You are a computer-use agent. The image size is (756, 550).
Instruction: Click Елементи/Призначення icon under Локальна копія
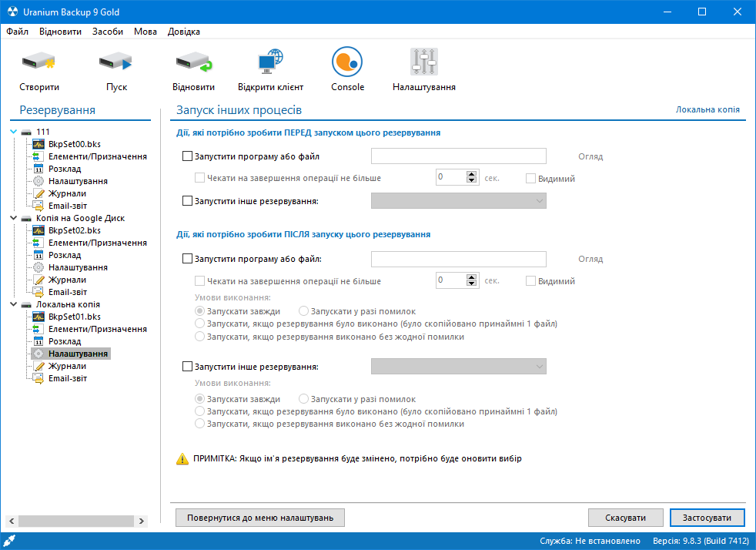click(x=38, y=329)
